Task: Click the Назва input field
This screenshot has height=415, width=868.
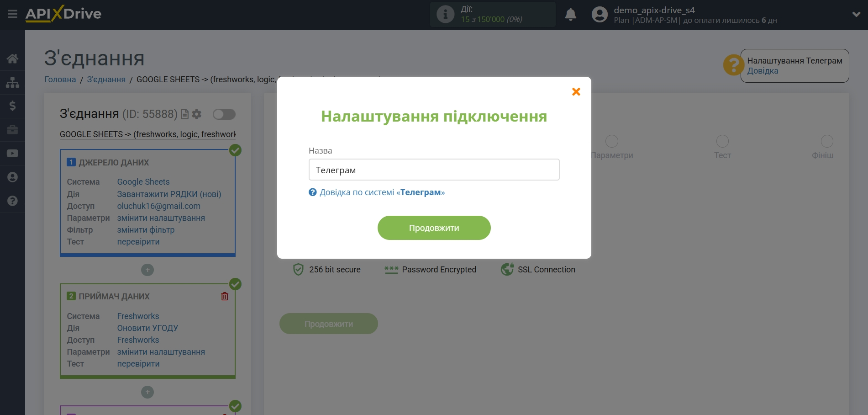Action: (434, 170)
